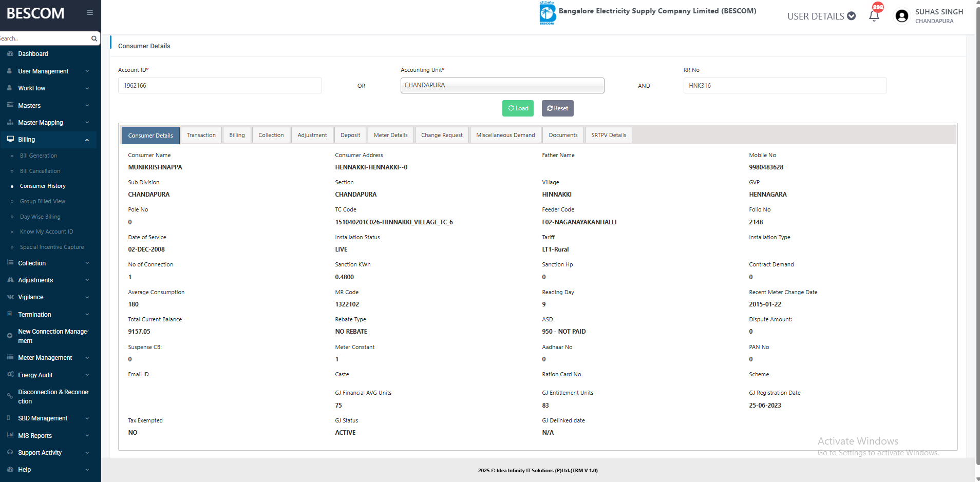Open the Documents tab
980x482 pixels.
(563, 135)
